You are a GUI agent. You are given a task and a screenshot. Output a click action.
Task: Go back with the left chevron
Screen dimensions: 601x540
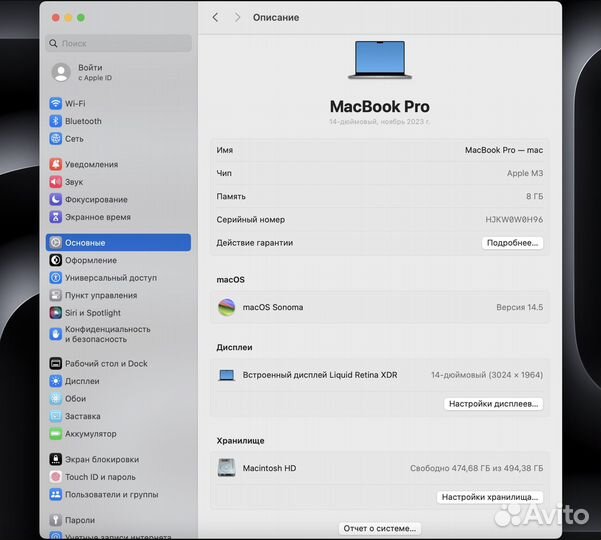pos(215,17)
